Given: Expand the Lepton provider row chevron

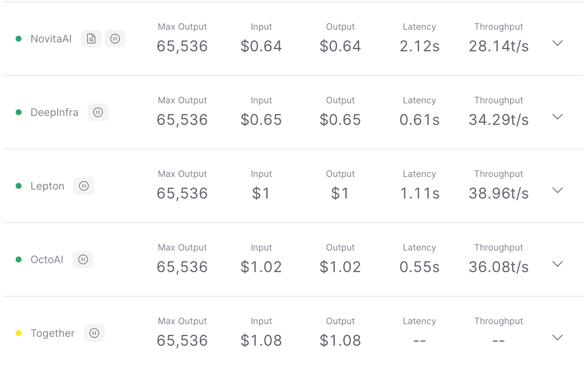Looking at the screenshot, I should tap(558, 190).
